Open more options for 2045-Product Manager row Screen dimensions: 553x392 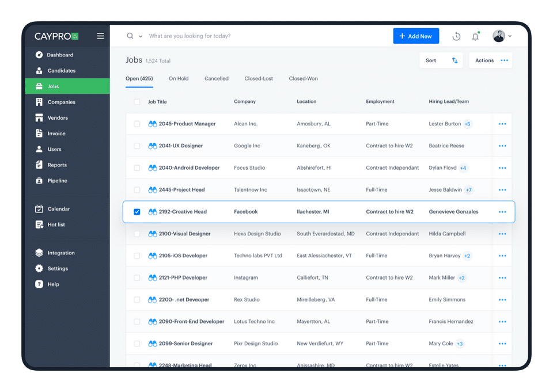click(502, 124)
